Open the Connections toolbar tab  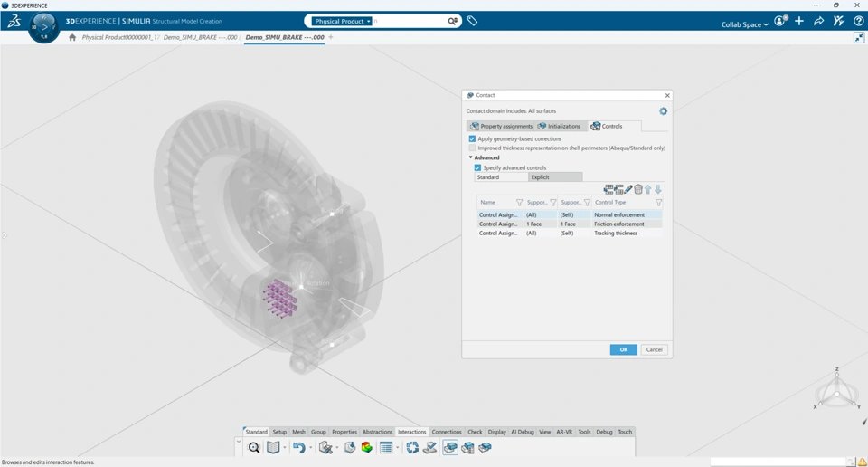pos(447,432)
